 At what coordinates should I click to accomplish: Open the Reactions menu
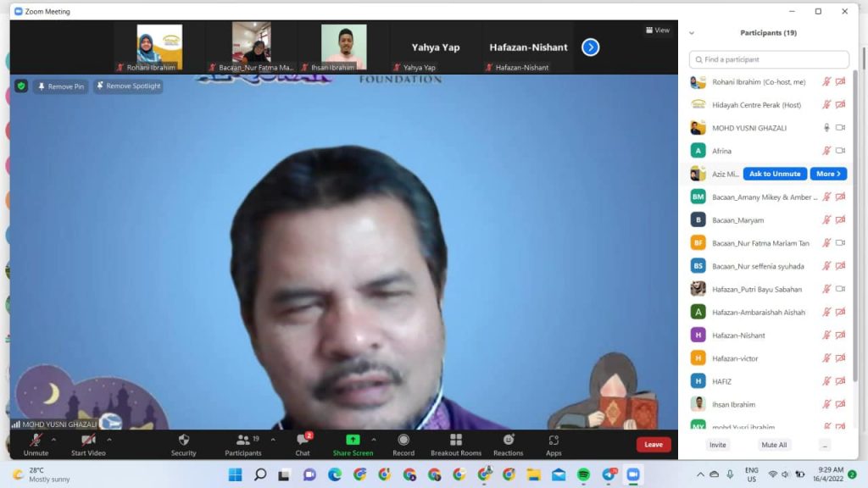[508, 445]
